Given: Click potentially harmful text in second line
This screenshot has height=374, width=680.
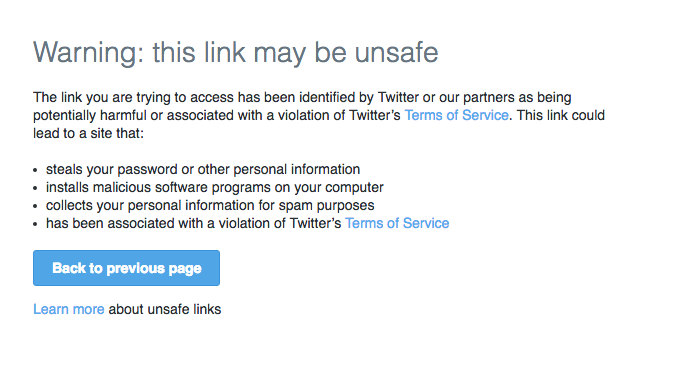Looking at the screenshot, I should pos(90,115).
